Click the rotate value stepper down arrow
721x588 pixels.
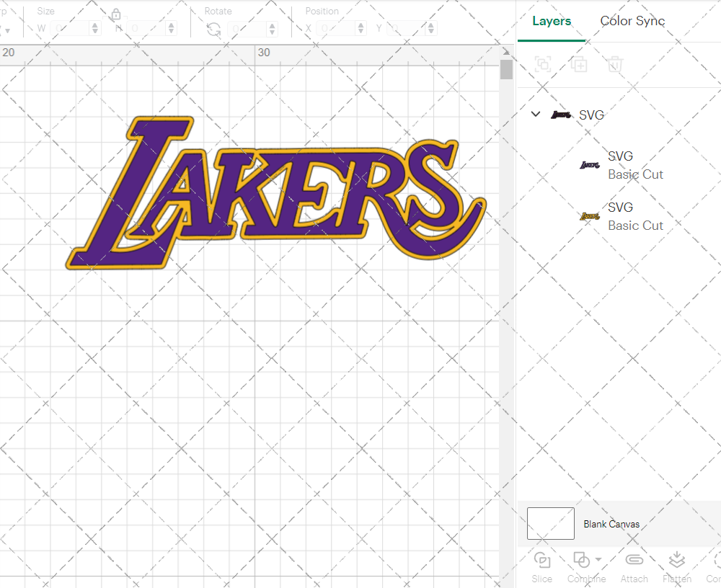click(x=270, y=32)
